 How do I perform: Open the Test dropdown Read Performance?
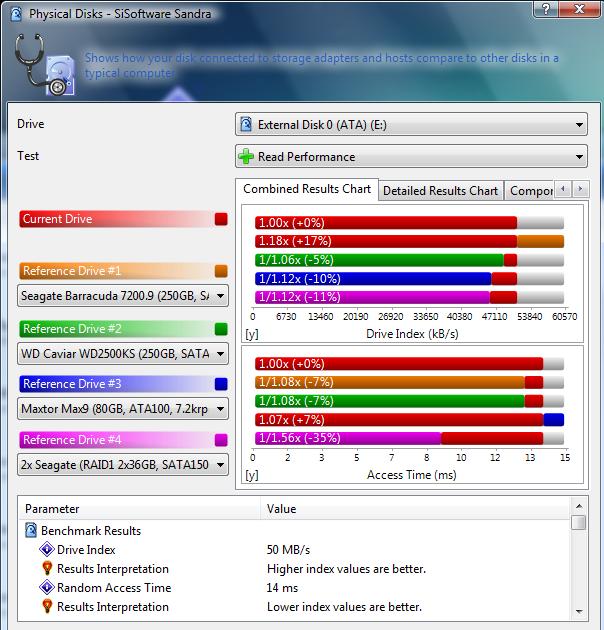[x=411, y=156]
